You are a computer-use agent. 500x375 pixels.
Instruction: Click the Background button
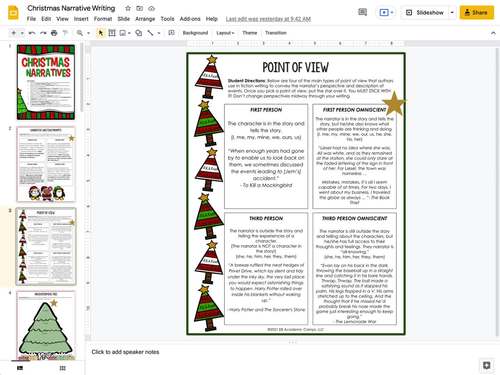tap(195, 33)
